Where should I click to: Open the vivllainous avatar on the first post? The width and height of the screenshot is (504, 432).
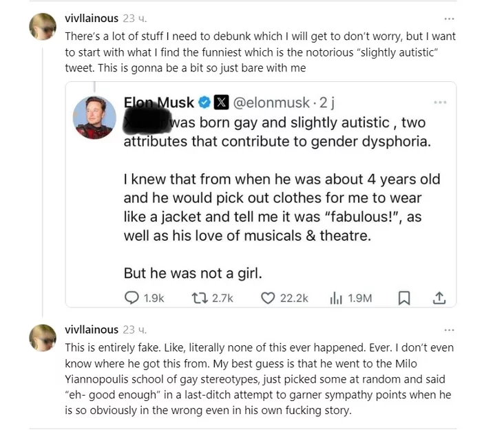43,27
